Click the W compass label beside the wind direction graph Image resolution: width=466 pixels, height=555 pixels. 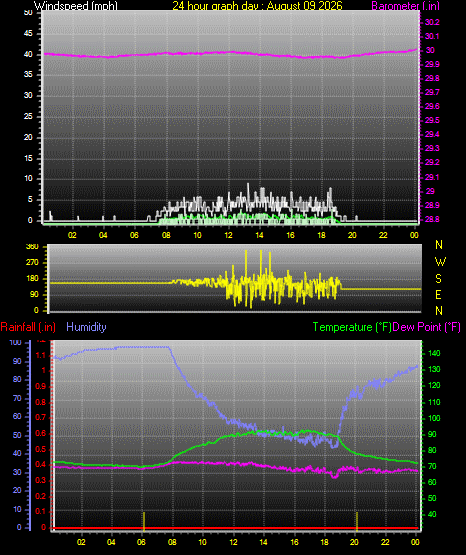click(440, 262)
